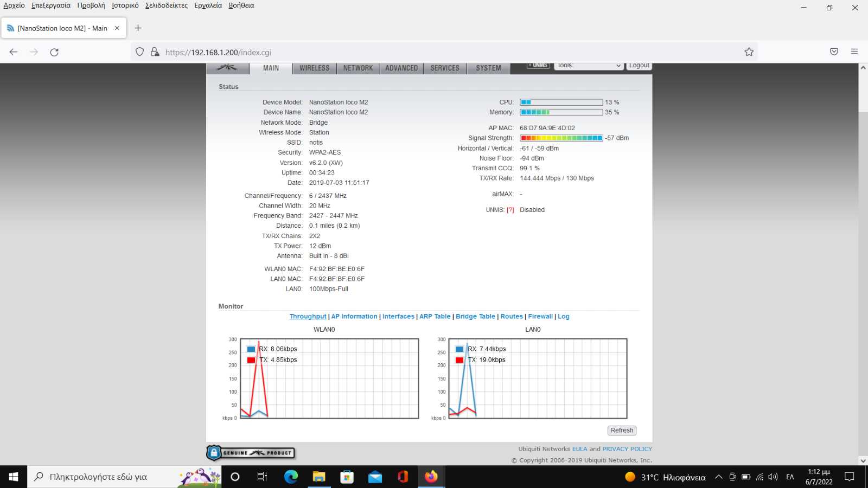The image size is (868, 488).
Task: Open the Ubiquiti logo tab
Action: (x=227, y=68)
